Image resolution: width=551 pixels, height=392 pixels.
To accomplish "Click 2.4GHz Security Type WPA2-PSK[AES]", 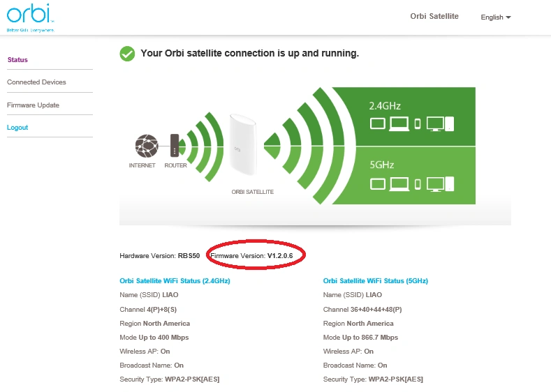I will pos(170,379).
